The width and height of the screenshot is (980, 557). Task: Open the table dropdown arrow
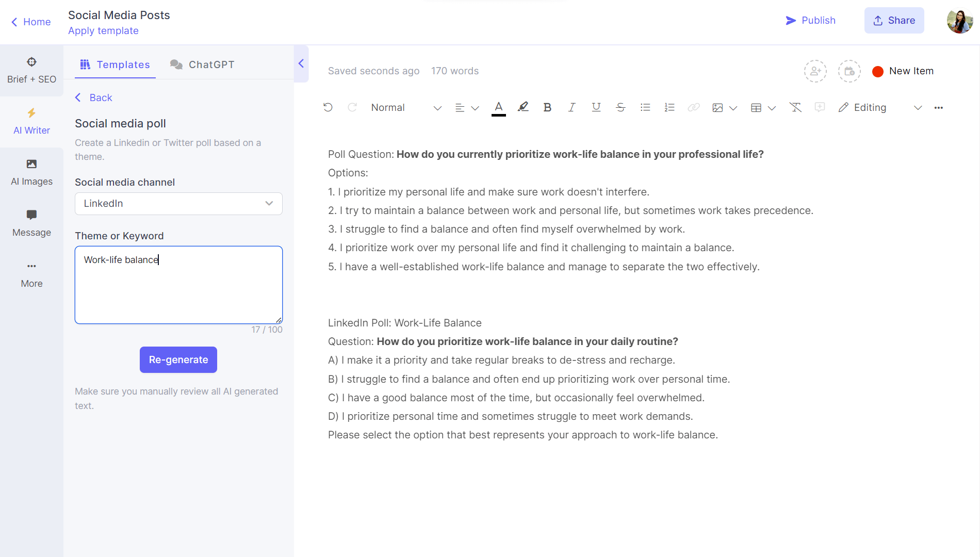[x=772, y=108]
